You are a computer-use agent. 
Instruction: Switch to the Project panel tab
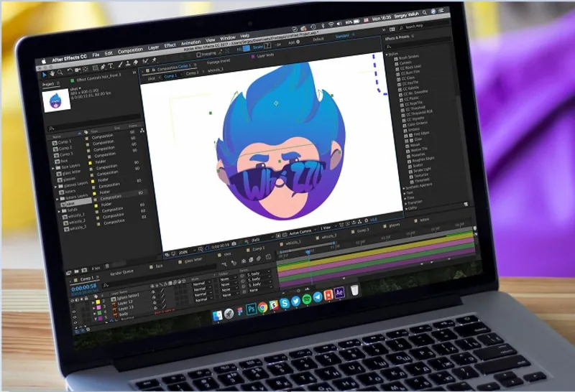click(48, 85)
